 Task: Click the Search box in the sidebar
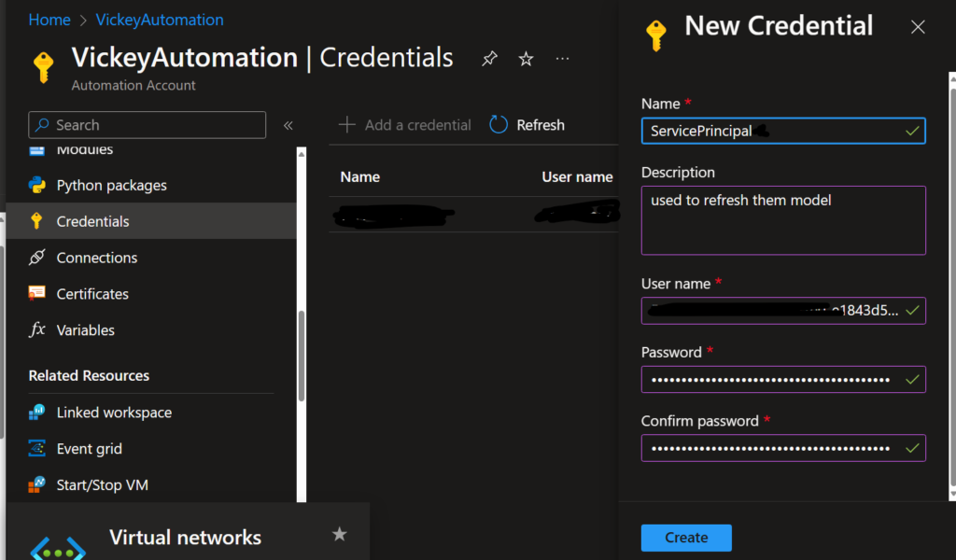pyautogui.click(x=147, y=125)
